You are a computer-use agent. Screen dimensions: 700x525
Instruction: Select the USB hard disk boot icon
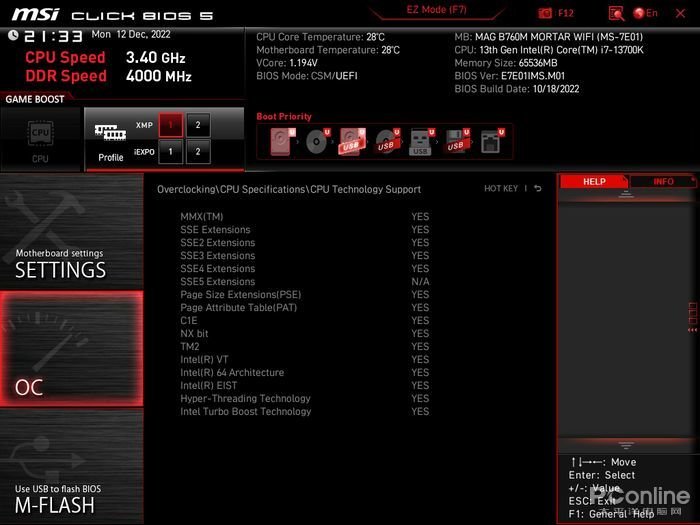352,142
